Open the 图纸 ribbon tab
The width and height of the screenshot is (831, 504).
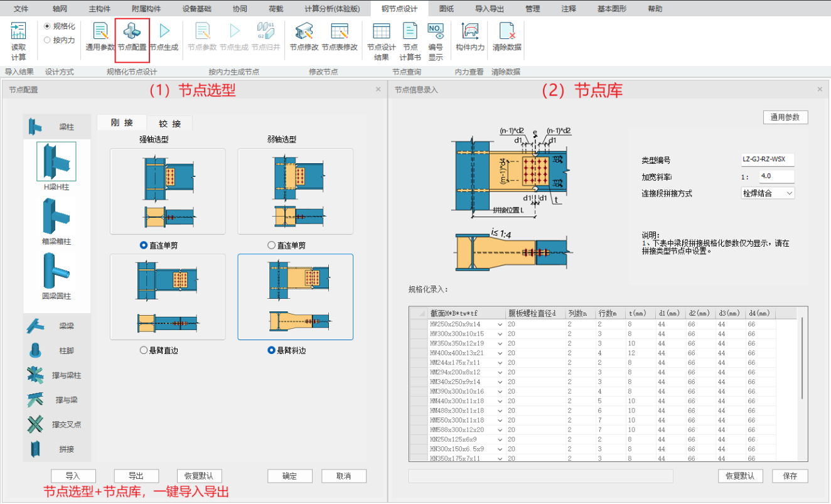coord(446,9)
